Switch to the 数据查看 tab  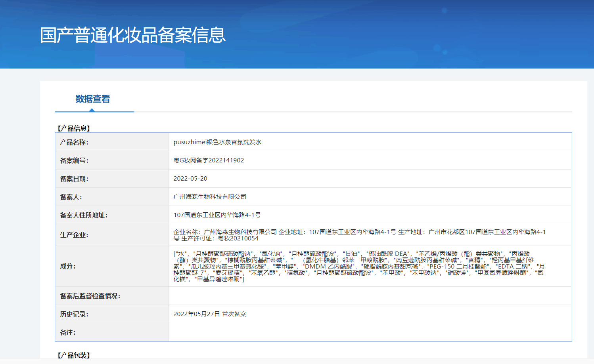coord(93,99)
